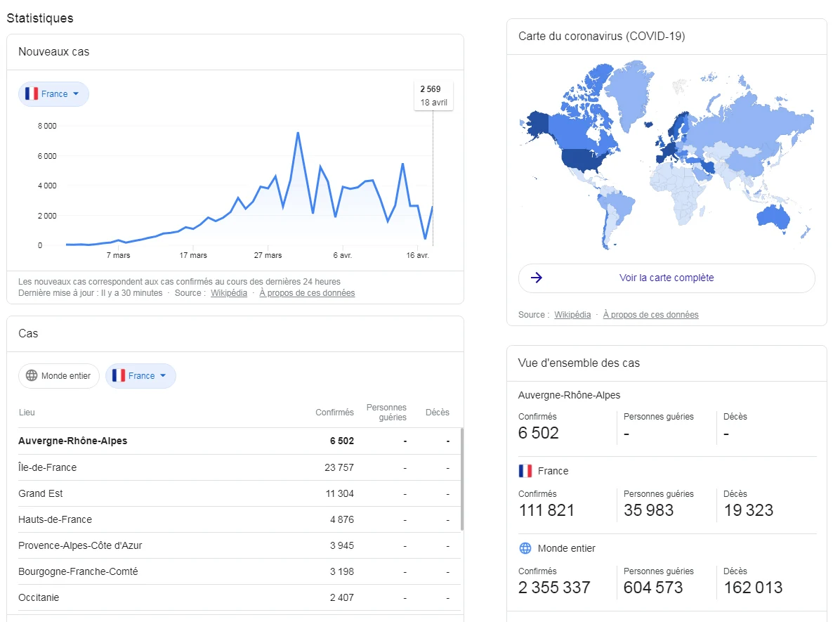Click the 2 569 tooltip on chart
The width and height of the screenshot is (840, 622).
433,96
